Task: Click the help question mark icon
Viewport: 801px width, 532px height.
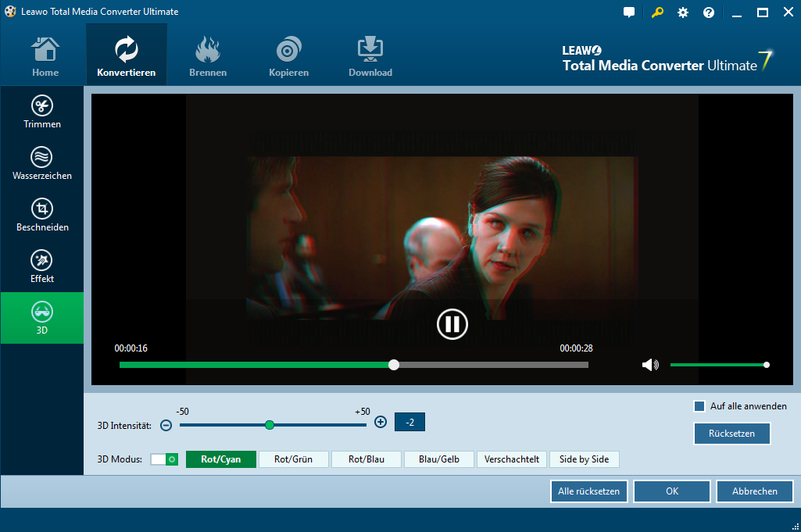Action: coord(709,12)
